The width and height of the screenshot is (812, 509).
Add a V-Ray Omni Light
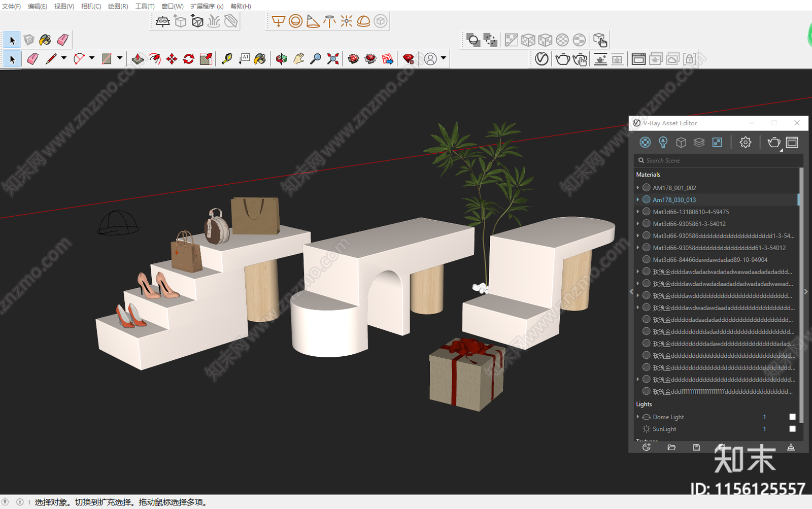click(347, 21)
